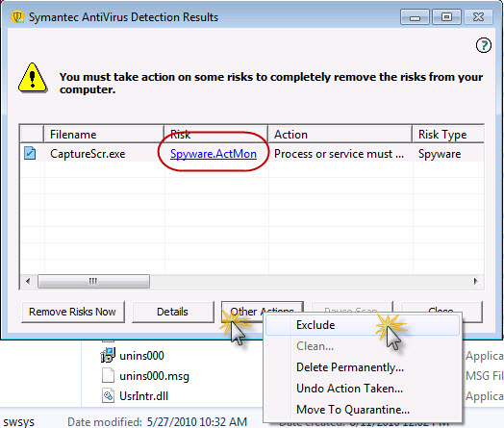Select Delete Permanently from the menu
504x428 pixels.
(x=363, y=367)
